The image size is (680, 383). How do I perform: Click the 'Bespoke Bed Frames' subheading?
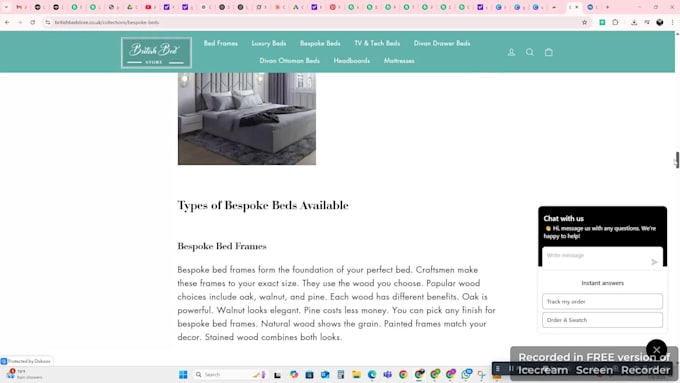[222, 246]
